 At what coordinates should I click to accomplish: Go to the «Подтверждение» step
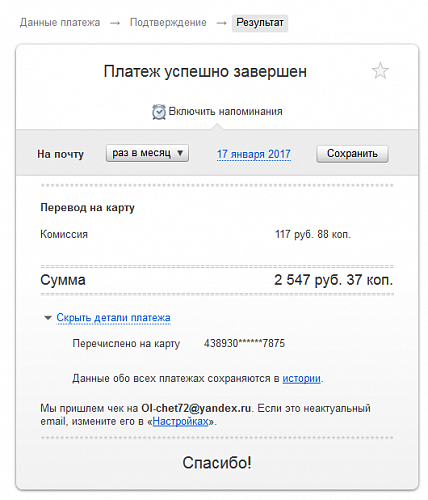coord(168,23)
